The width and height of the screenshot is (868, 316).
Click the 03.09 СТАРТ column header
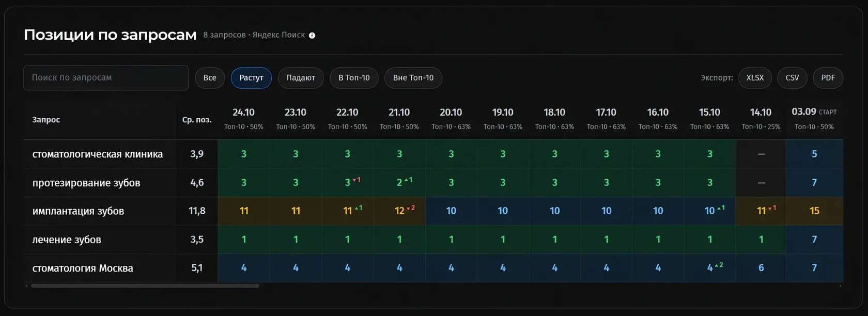(x=814, y=119)
